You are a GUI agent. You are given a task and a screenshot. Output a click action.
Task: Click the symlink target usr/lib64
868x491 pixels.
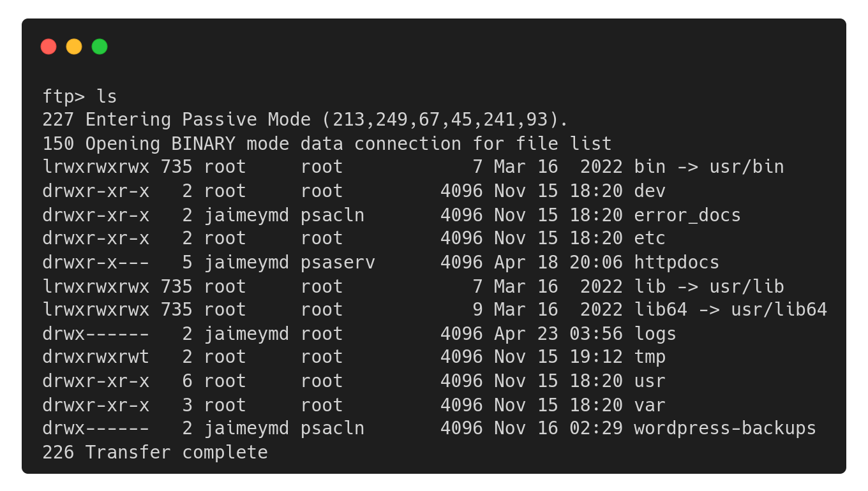[779, 309]
